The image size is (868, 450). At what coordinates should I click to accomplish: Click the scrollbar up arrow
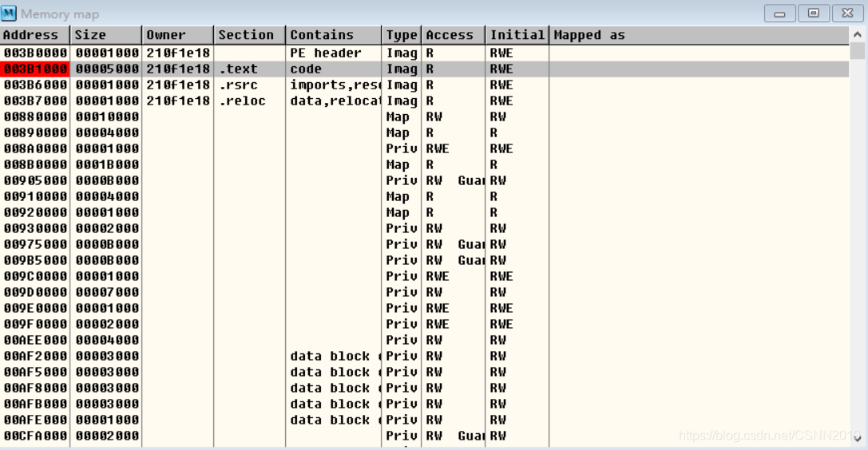(858, 34)
